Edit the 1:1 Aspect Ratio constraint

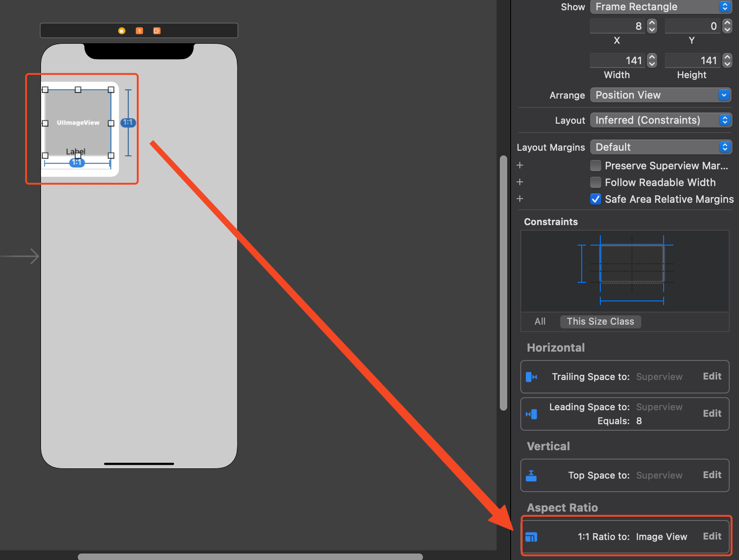point(712,536)
